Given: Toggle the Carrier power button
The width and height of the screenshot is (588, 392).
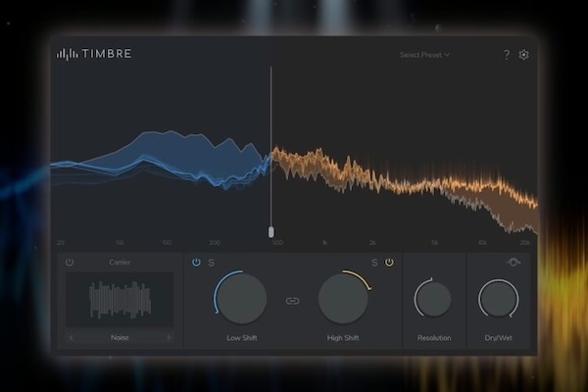Looking at the screenshot, I should coord(70,263).
